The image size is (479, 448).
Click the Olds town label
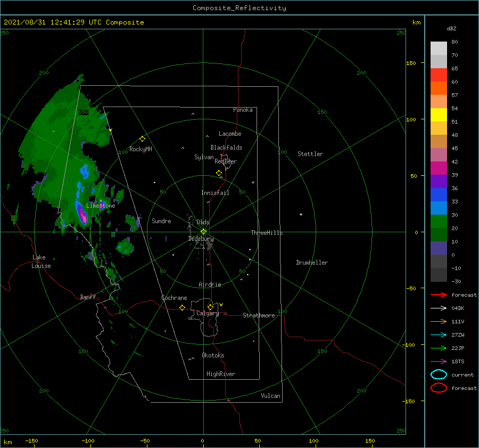click(x=203, y=222)
